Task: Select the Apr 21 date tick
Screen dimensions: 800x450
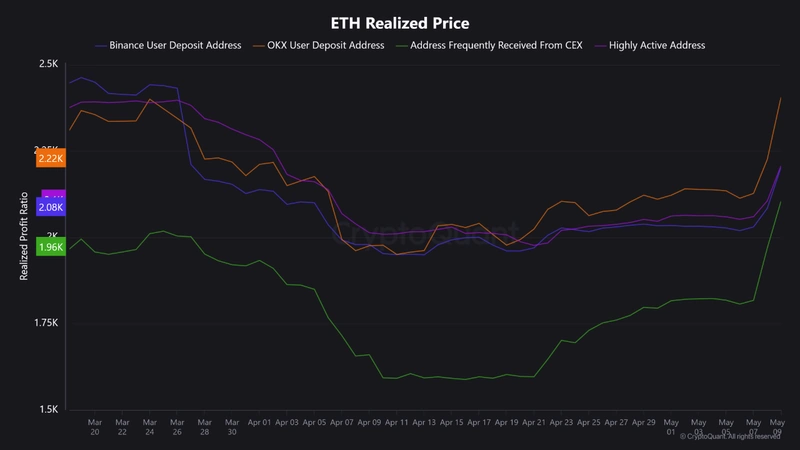Action: pyautogui.click(x=533, y=423)
